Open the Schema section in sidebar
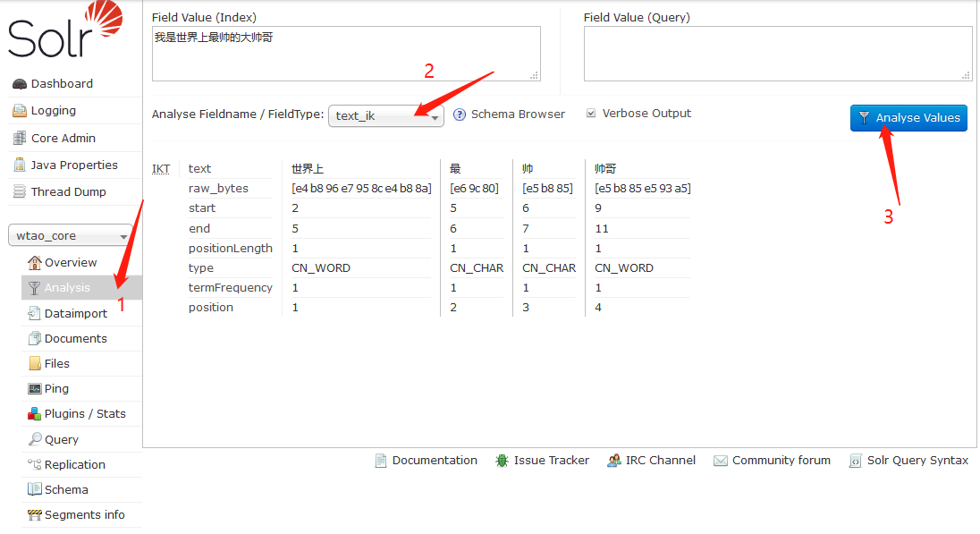The width and height of the screenshot is (980, 534). pos(66,489)
